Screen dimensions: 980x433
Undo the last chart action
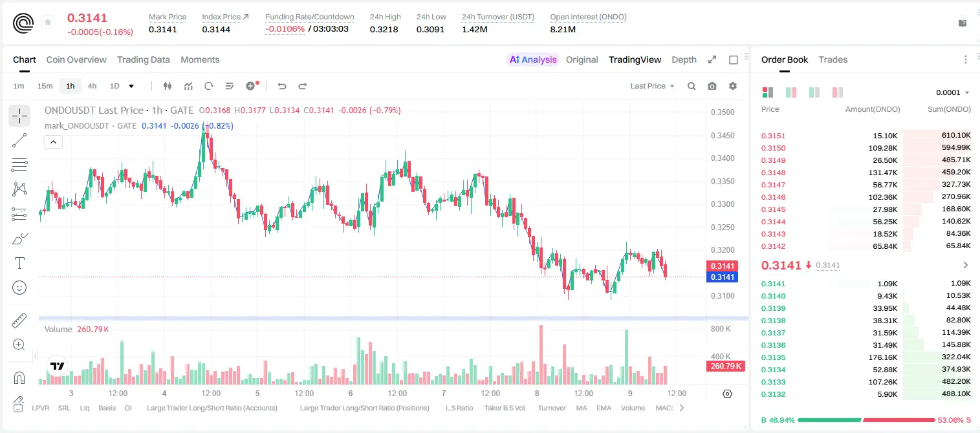click(282, 86)
